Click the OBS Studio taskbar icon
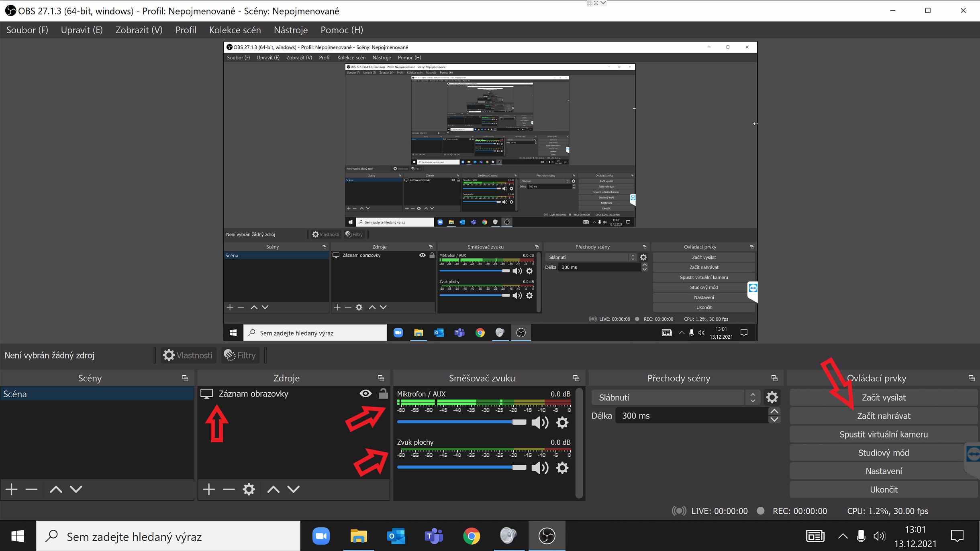This screenshot has height=551, width=980. point(547,536)
